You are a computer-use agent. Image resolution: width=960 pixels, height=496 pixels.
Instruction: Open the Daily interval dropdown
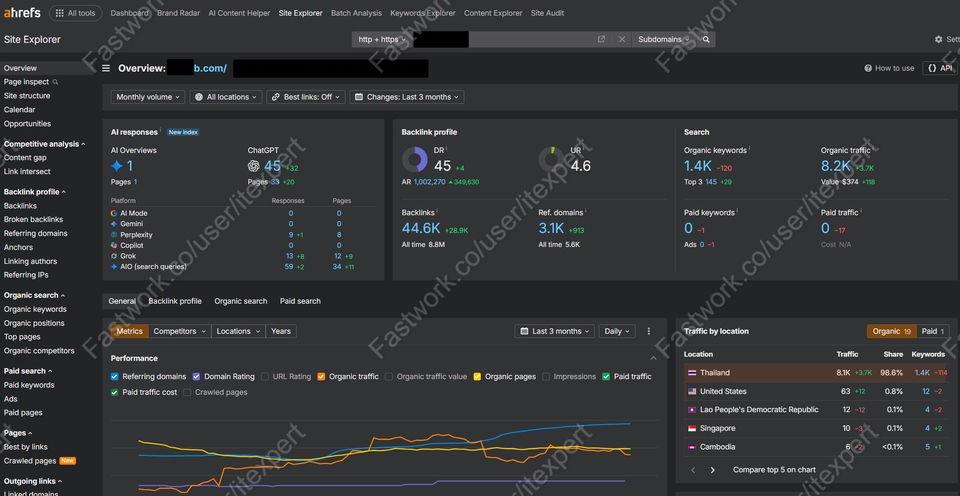click(617, 331)
